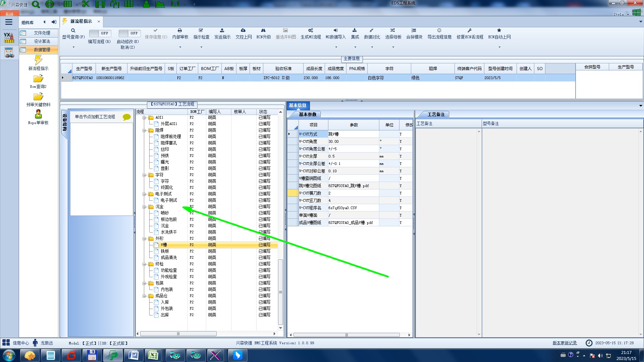Screen dimensions: 644x362
Task: Select the V槽 tree node
Action: 164,245
